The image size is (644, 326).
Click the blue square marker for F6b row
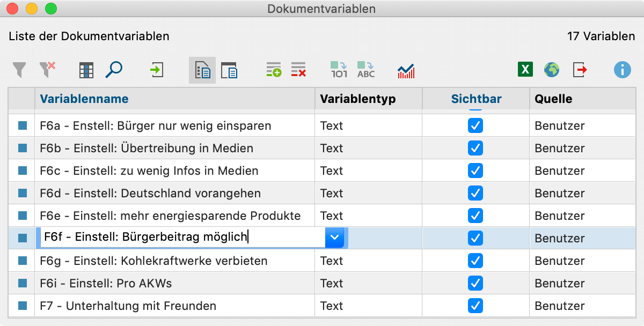coord(23,148)
